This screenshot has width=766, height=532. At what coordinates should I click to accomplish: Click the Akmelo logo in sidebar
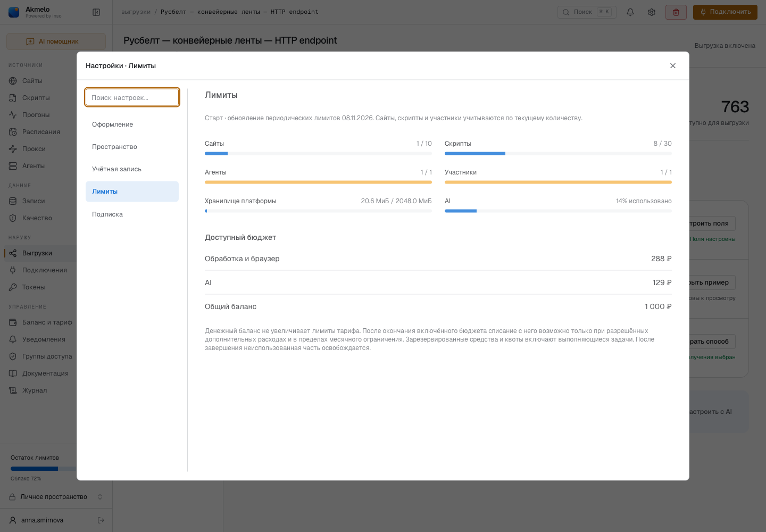14,12
